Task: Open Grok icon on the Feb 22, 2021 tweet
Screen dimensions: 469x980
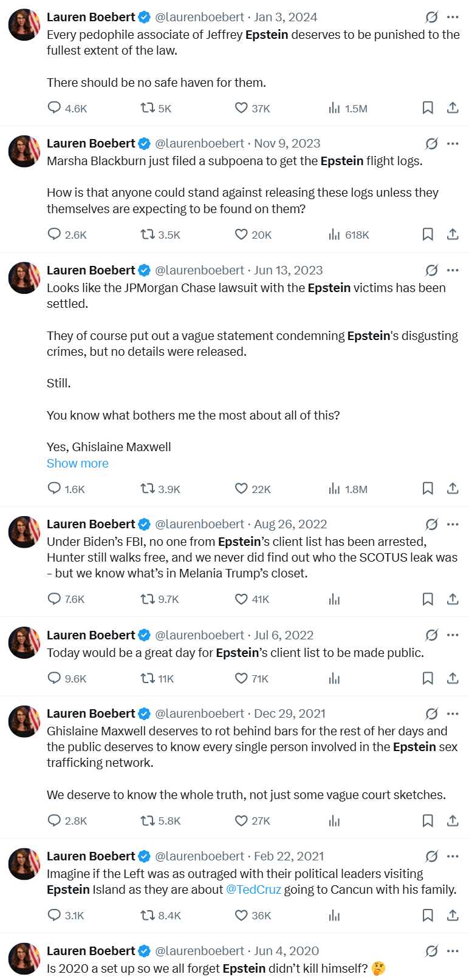Action: (x=431, y=856)
